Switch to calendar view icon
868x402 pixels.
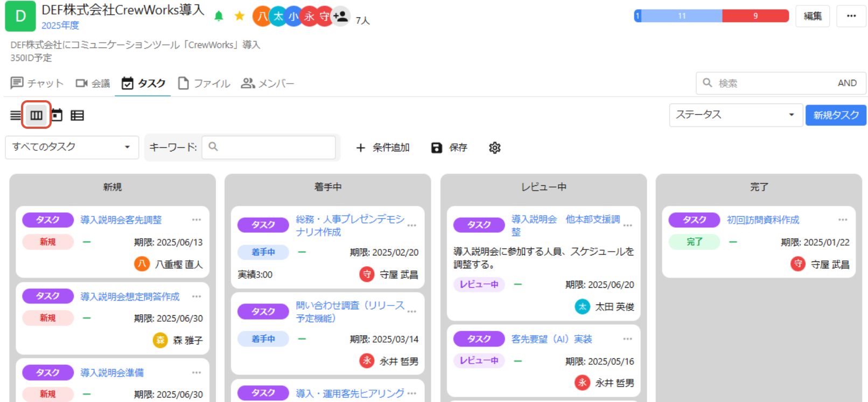pyautogui.click(x=57, y=115)
